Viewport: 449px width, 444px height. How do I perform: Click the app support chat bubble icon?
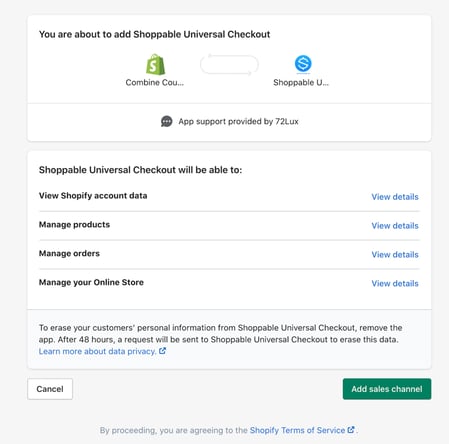[166, 121]
